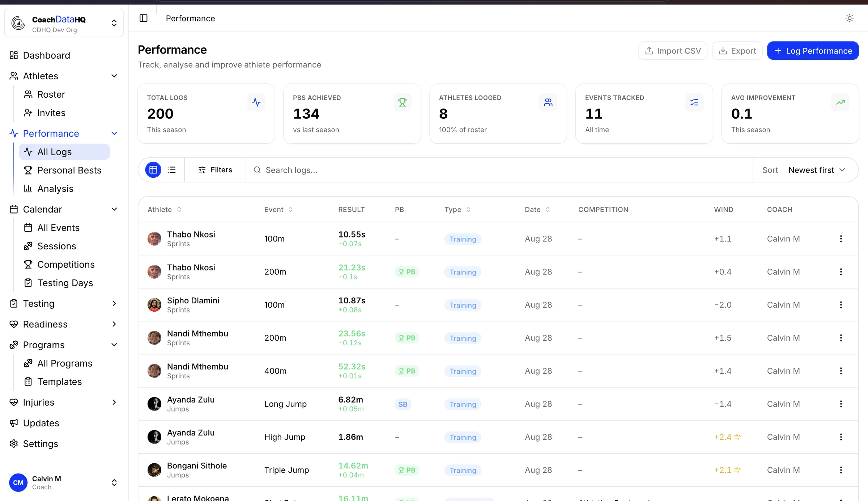
Task: Open row menu for Ayanda Zulu High Jump
Action: tap(841, 437)
